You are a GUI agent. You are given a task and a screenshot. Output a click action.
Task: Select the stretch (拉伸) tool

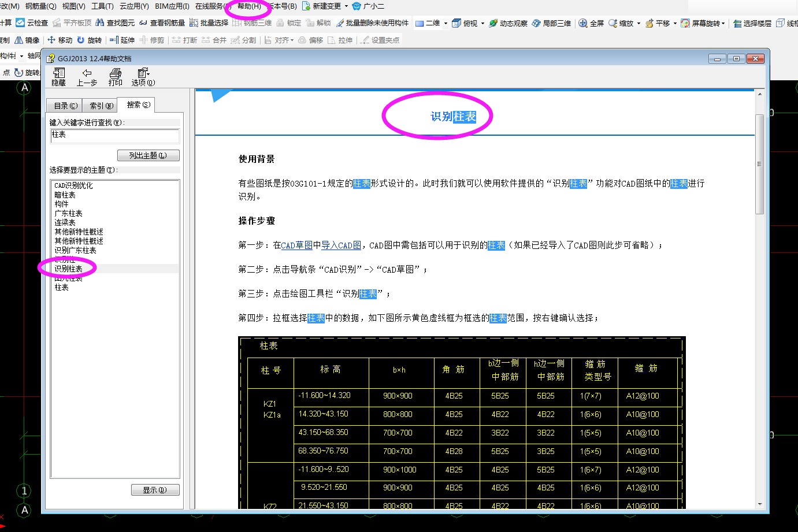click(x=340, y=40)
